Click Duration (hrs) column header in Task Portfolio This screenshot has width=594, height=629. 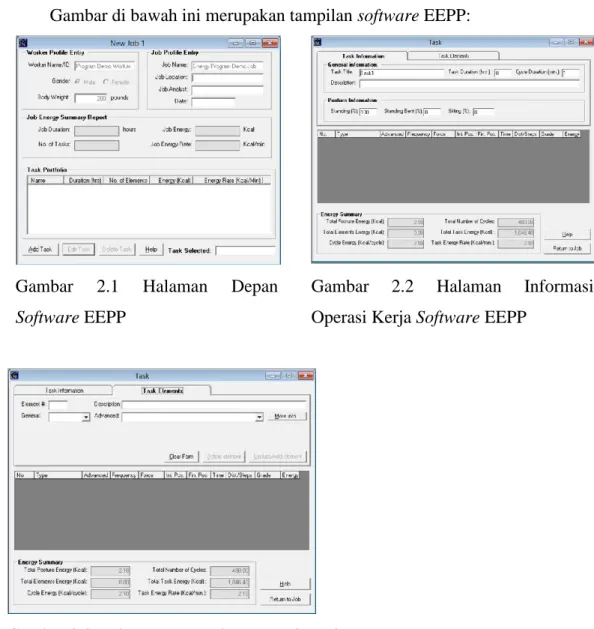tap(84, 180)
